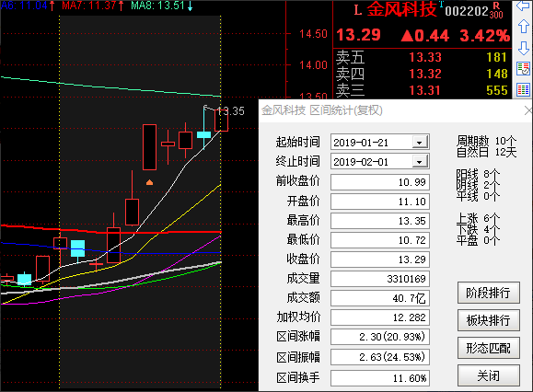Screen dimensions: 533x392
Task: Click the 区间涨幅 value 2.30(20.93%)
Action: 379,337
